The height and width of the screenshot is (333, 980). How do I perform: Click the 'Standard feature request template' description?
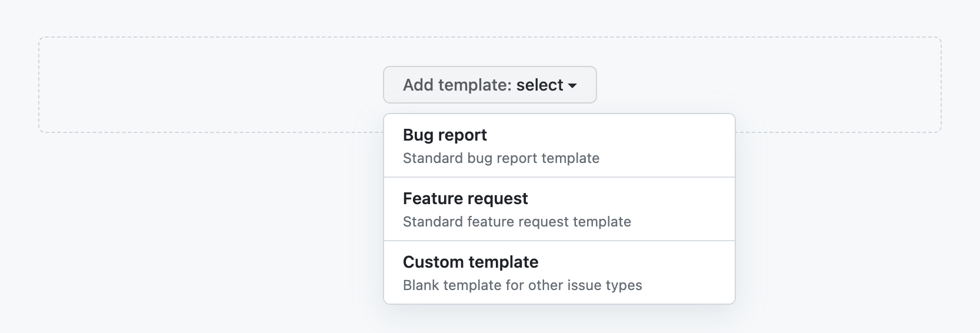click(x=516, y=222)
